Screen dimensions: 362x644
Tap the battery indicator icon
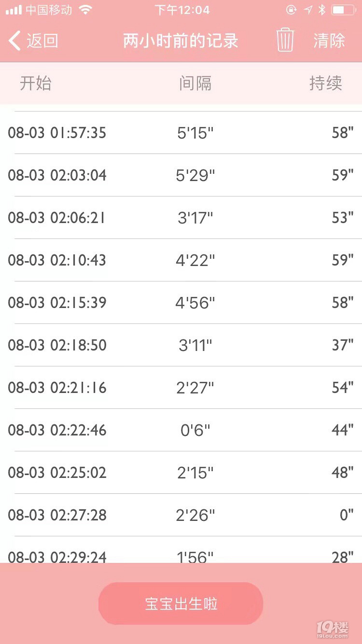coord(343,10)
